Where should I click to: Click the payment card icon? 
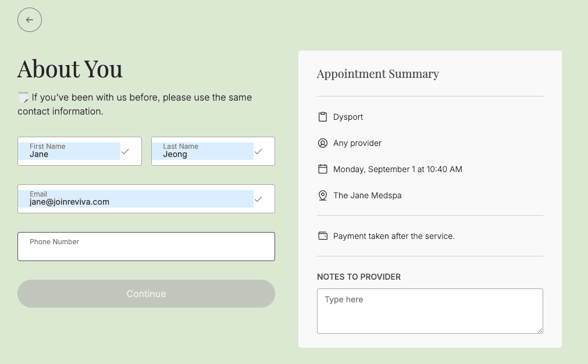(323, 236)
